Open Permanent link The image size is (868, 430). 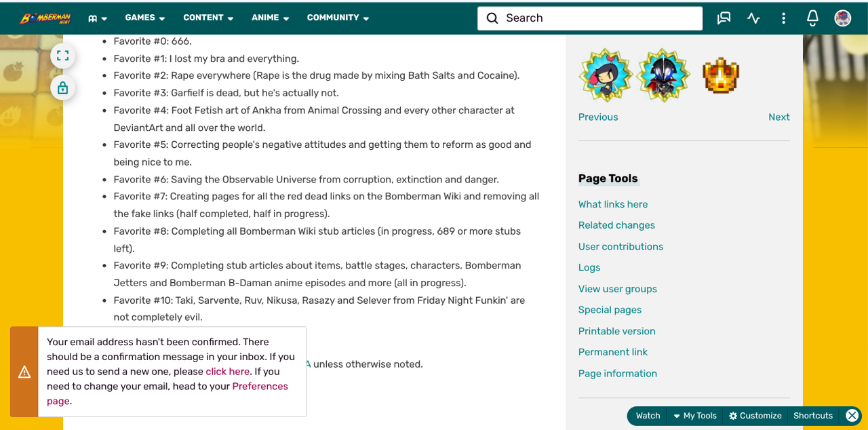click(613, 352)
